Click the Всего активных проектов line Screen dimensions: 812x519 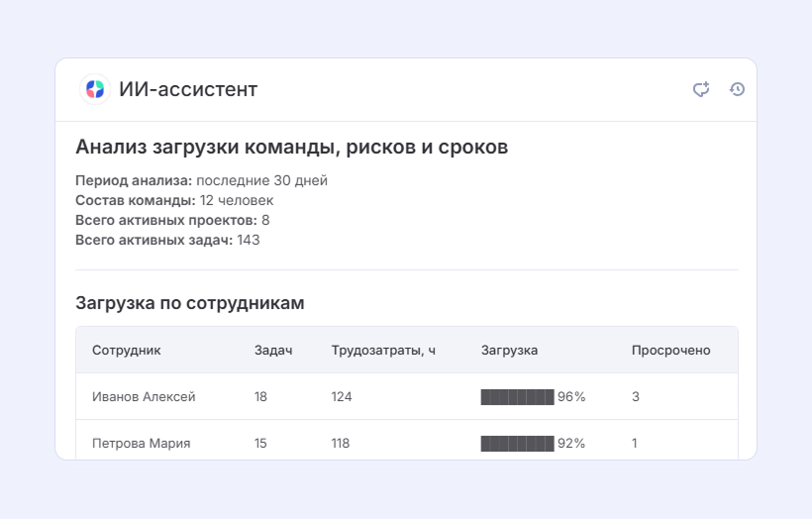tap(172, 220)
